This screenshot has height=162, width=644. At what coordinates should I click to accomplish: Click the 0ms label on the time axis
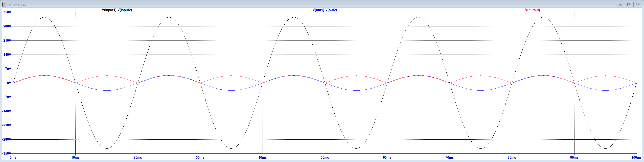coord(13,157)
